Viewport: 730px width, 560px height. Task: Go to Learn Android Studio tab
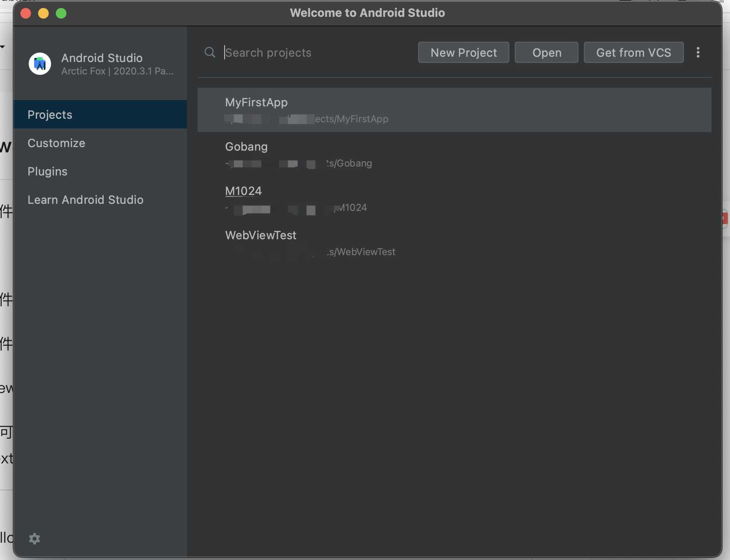pyautogui.click(x=100, y=199)
